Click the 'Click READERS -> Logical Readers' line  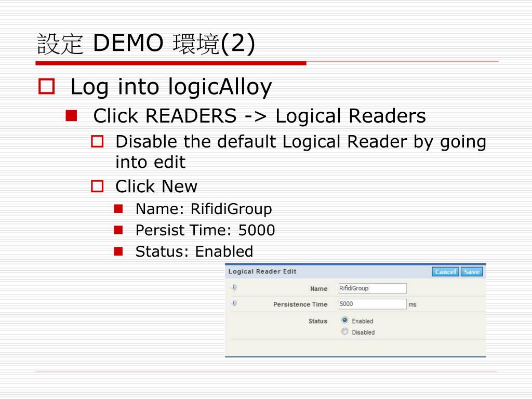point(259,116)
